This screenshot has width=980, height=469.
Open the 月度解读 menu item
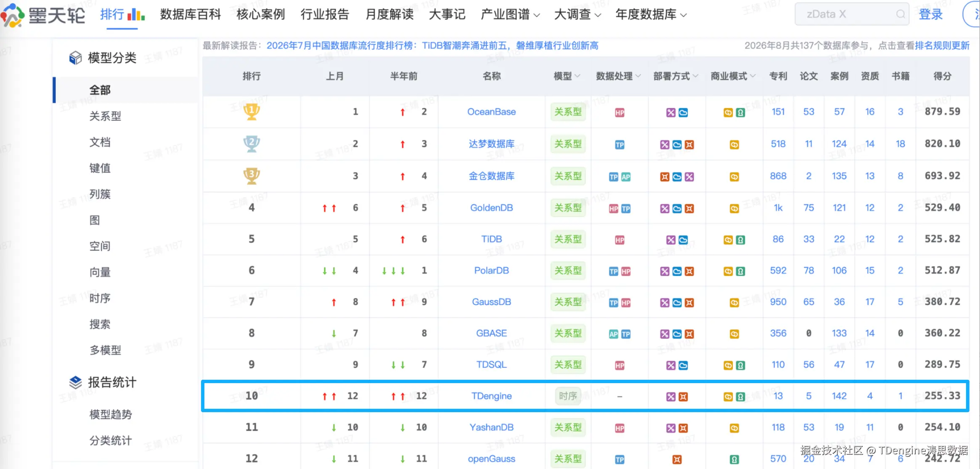click(389, 15)
